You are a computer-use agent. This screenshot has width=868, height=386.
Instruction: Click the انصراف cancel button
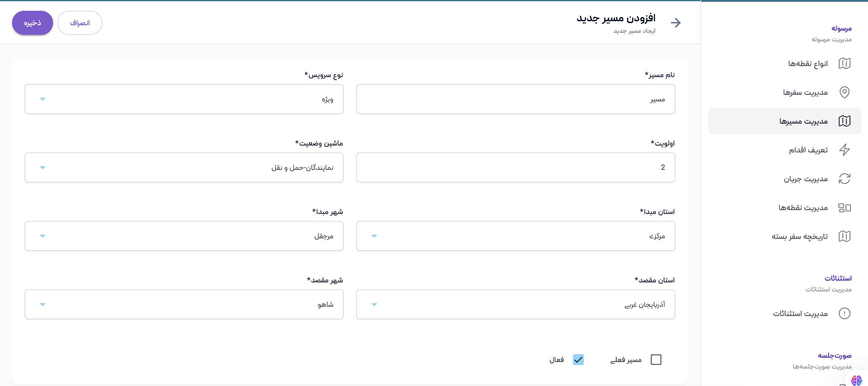[80, 23]
